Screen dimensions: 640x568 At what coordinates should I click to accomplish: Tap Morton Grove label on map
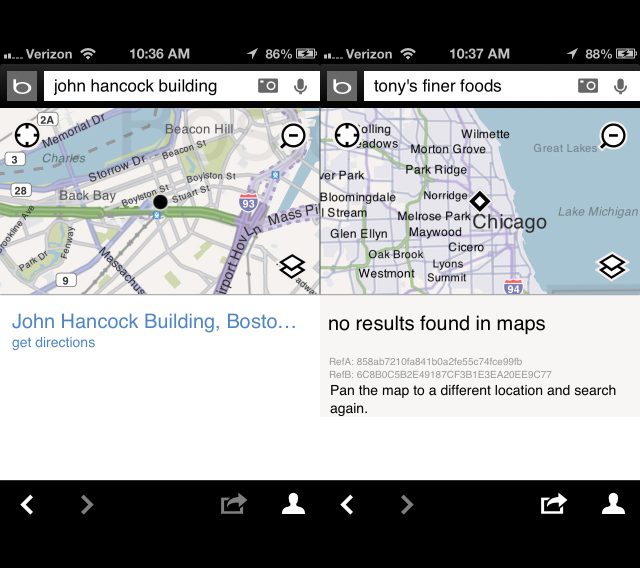pyautogui.click(x=448, y=149)
